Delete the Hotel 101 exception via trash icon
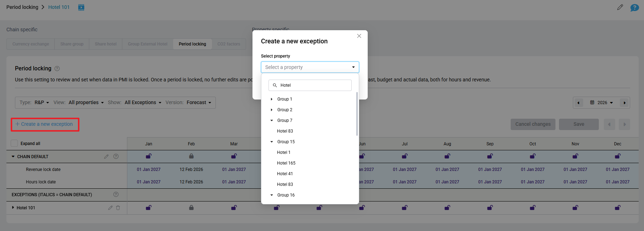Screen dimensions: 644x231 pyautogui.click(x=118, y=208)
